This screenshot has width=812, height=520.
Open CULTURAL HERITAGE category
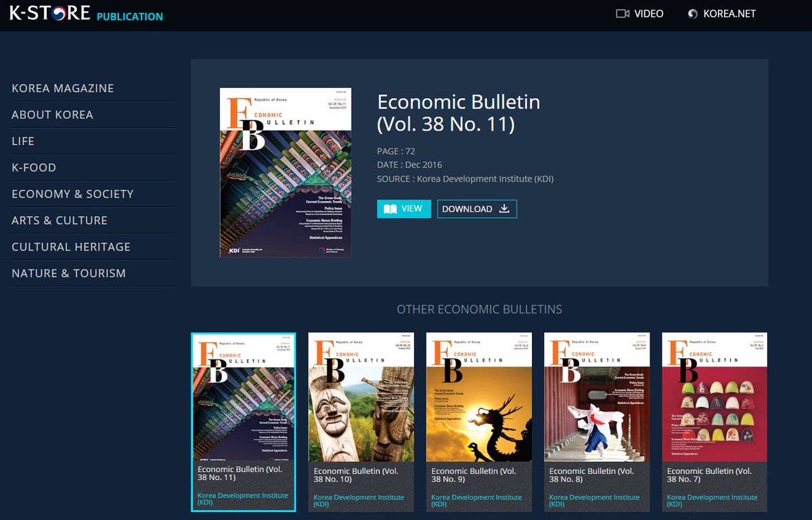point(71,247)
